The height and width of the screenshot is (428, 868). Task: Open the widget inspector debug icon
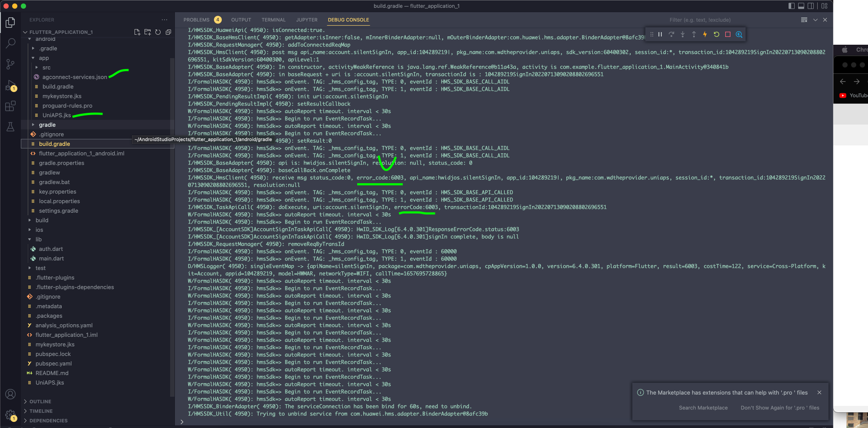coord(739,34)
